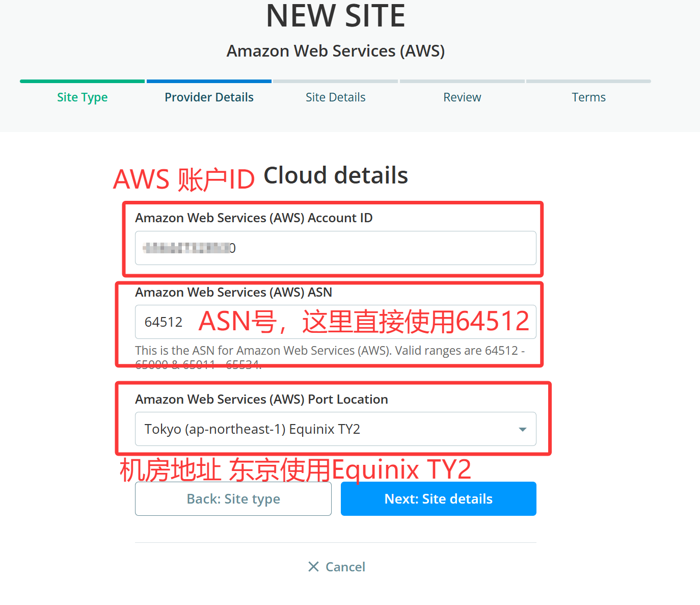The image size is (700, 605).
Task: Click the Amazon Web Services (AWS) ASN label
Action: click(x=233, y=292)
